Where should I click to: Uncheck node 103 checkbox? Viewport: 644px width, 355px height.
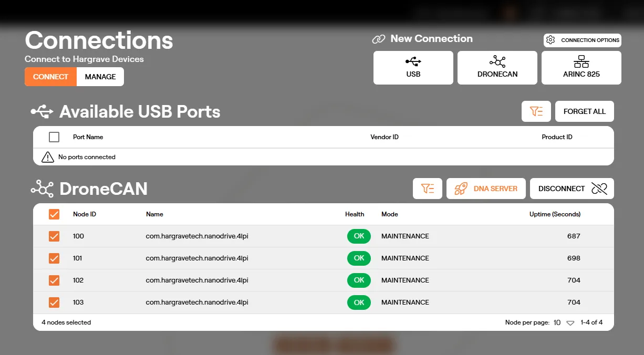point(54,302)
